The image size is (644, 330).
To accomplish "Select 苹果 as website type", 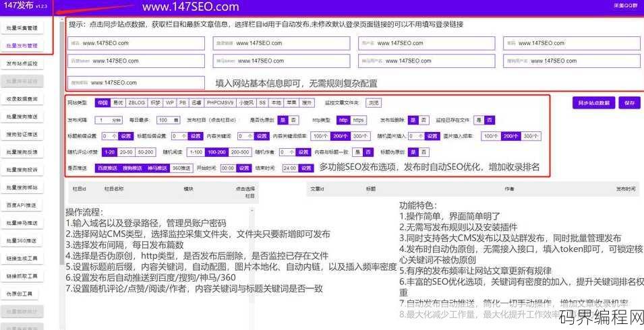I will click(291, 103).
